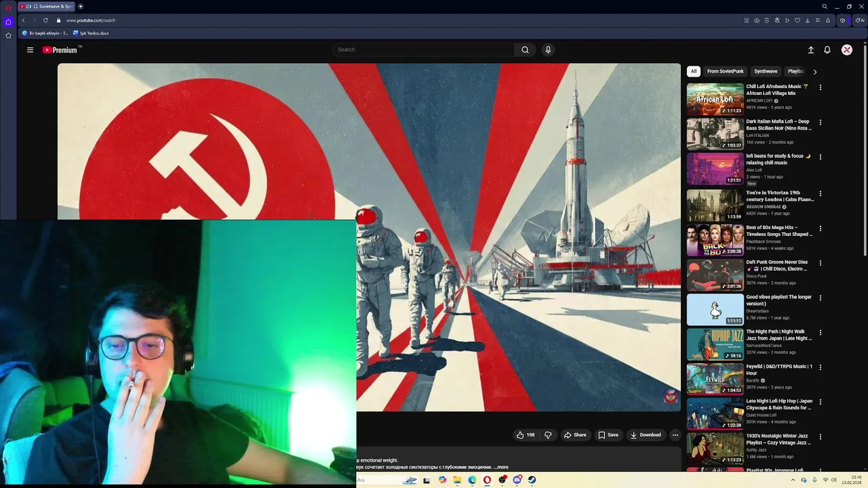Open Opera easy setup sliders icon
This screenshot has height=488, width=868.
[x=818, y=20]
